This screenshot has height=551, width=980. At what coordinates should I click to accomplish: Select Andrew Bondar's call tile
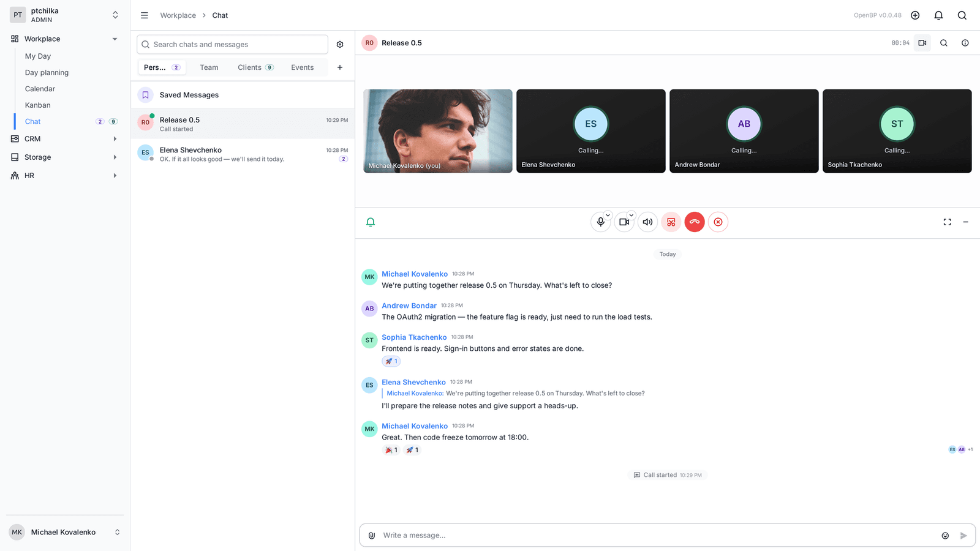pyautogui.click(x=744, y=131)
